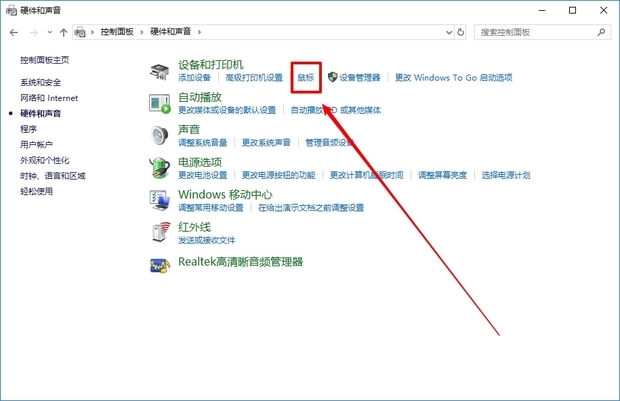Expand chevron before 控制面板 breadcrumb
Screen dimensions: 620x401
92,32
